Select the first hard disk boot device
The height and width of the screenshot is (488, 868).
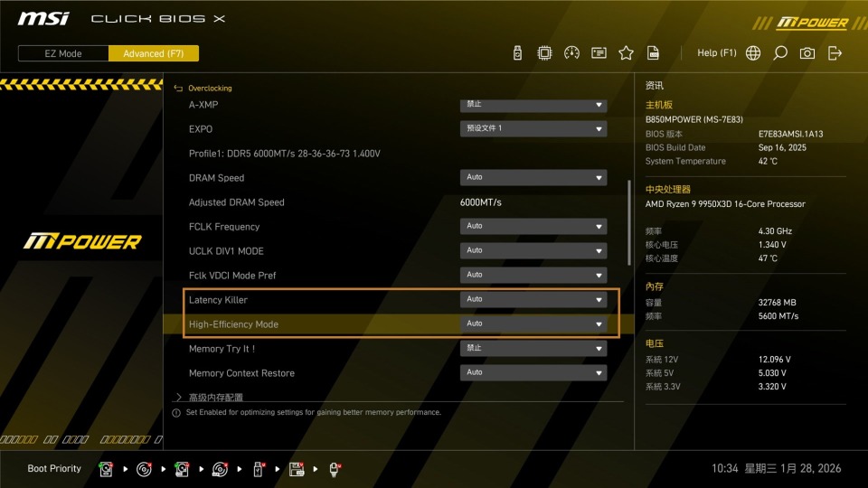[106, 469]
